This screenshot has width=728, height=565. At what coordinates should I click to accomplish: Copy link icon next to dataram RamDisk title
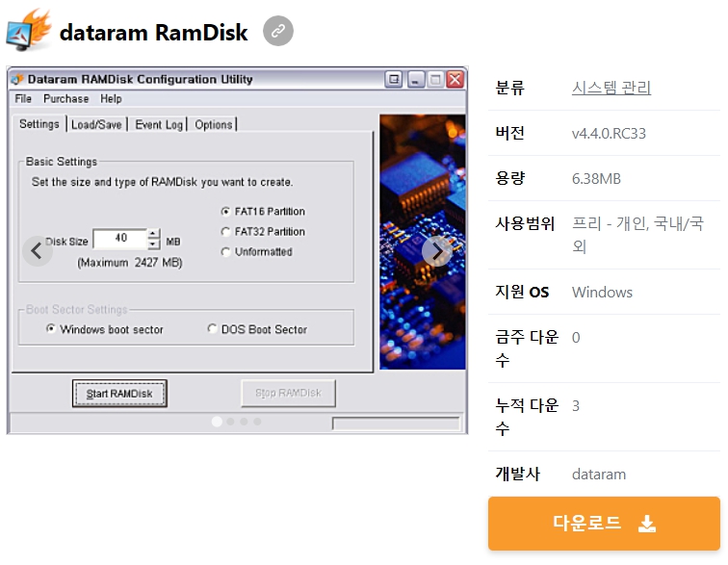point(277,31)
